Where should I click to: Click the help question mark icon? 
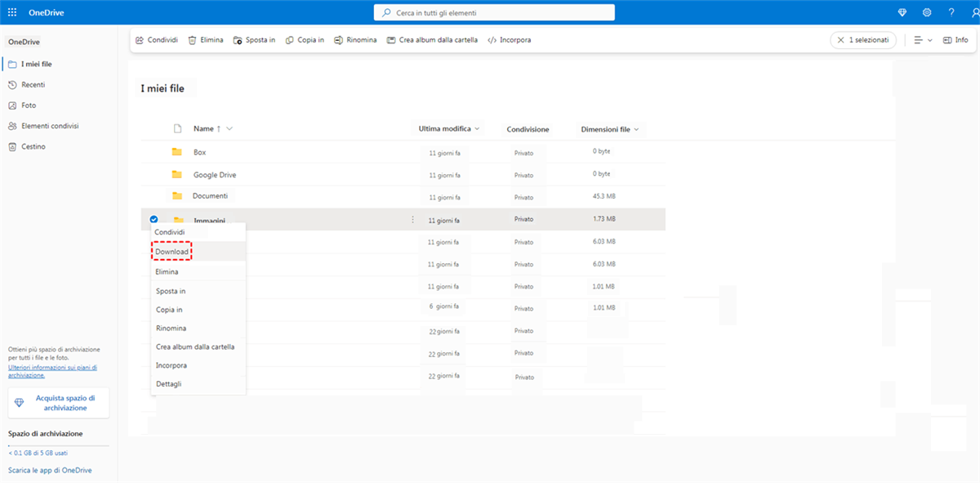951,13
